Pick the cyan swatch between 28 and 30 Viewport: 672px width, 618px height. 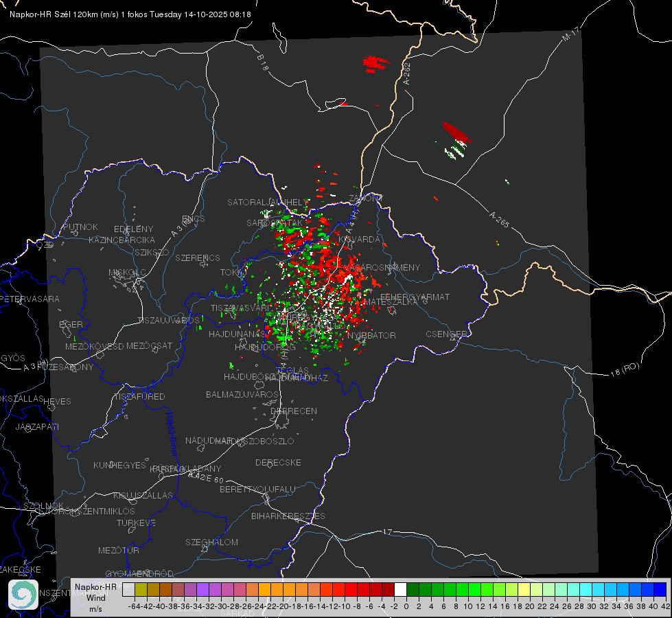pos(586,589)
